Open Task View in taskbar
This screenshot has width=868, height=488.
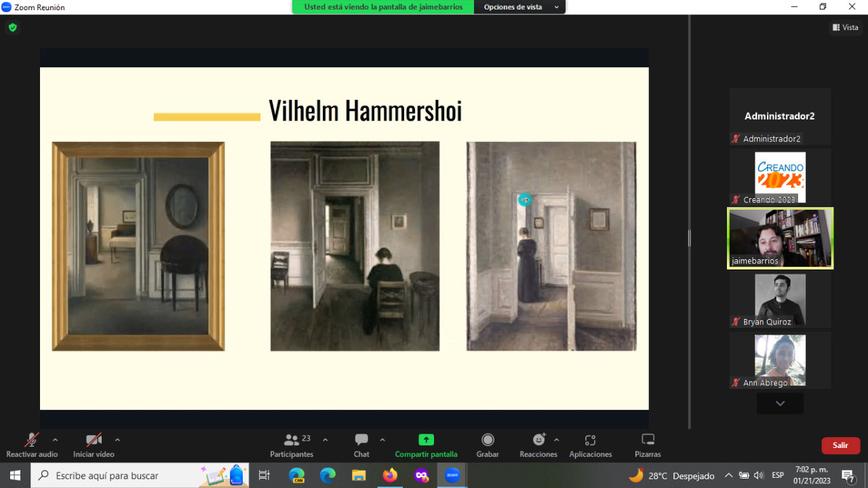[264, 475]
